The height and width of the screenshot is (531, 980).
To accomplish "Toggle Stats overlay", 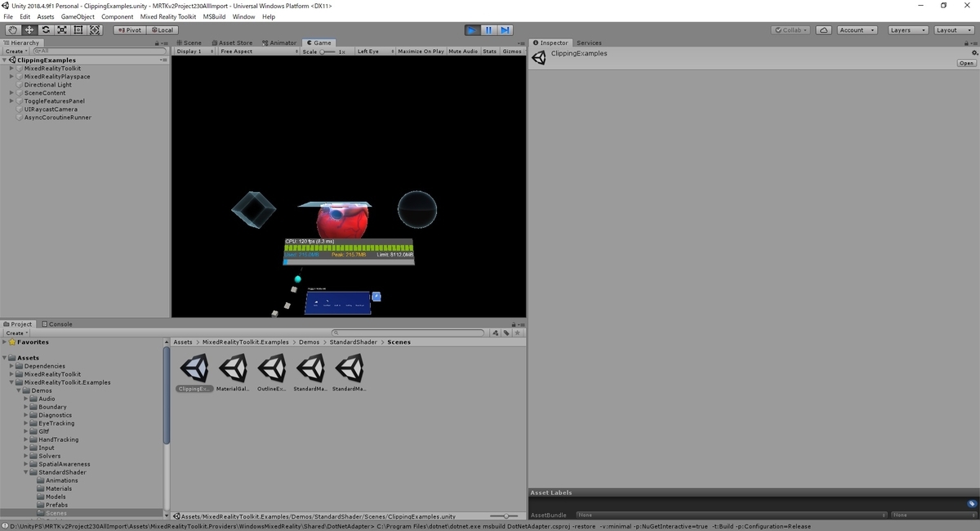I will 489,51.
